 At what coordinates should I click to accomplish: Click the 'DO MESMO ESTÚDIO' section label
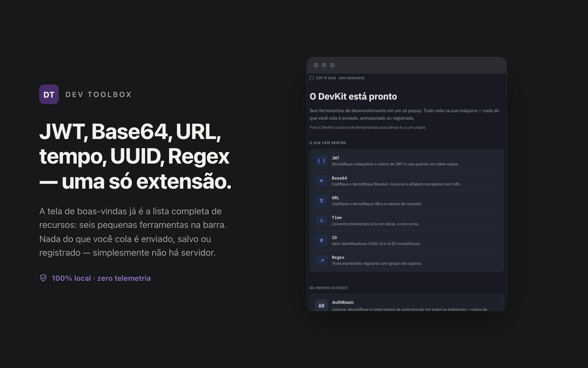329,288
